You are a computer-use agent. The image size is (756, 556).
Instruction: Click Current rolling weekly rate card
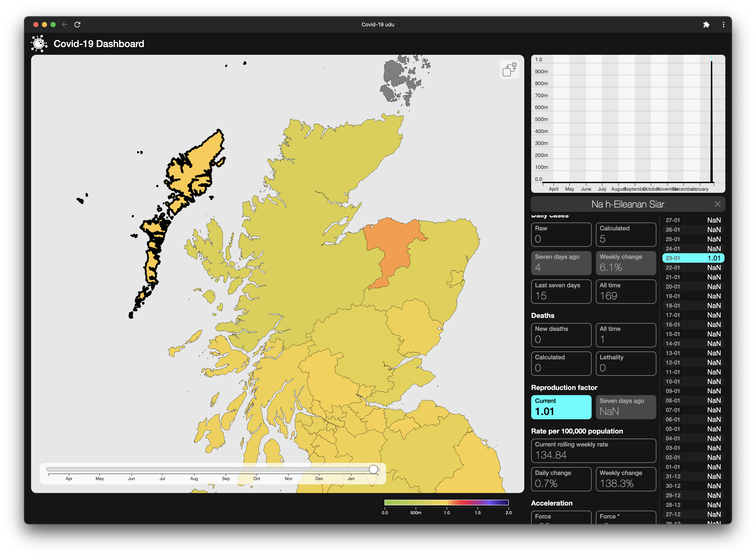pyautogui.click(x=593, y=450)
